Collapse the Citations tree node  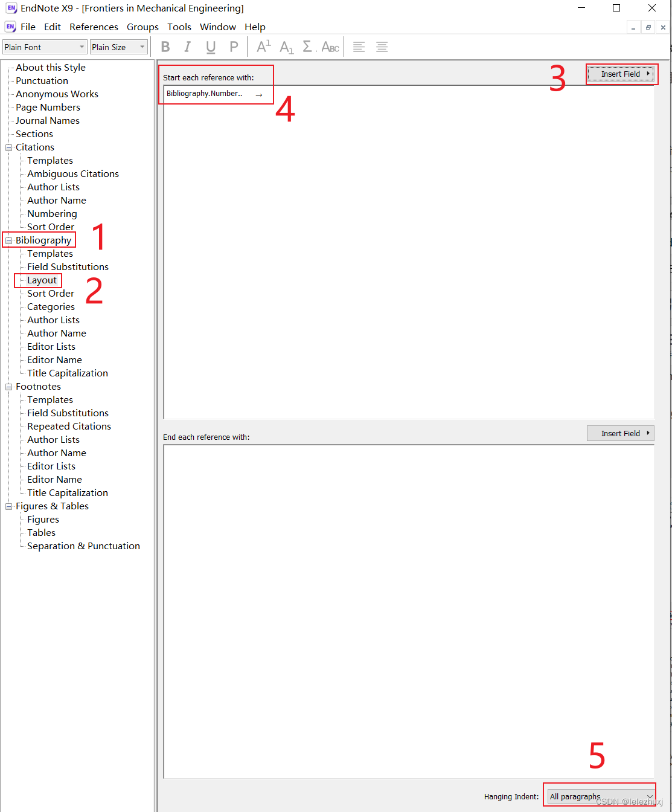pos(9,147)
